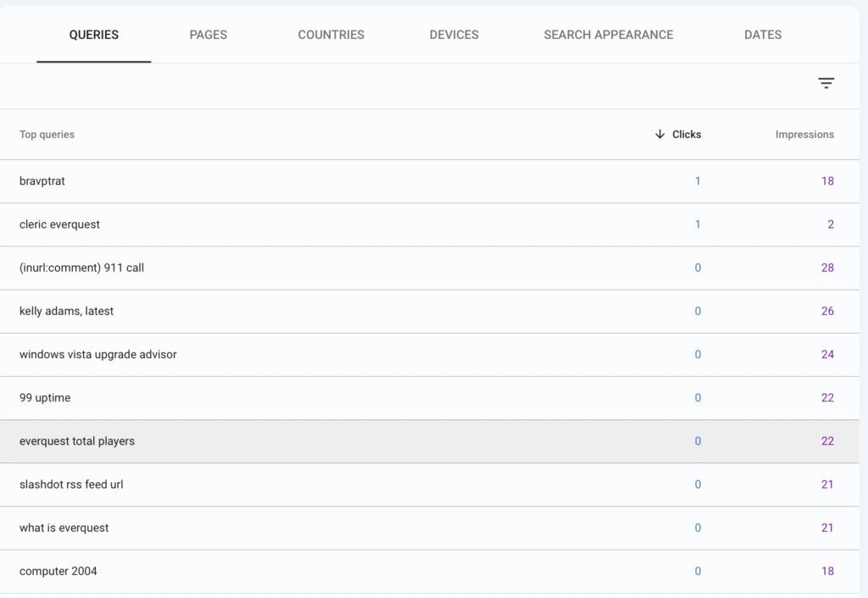
Task: Switch to the Dates tab
Action: [x=762, y=35]
